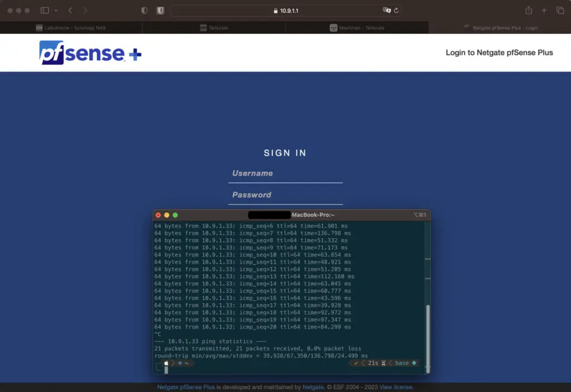
Task: Close the terminal window with the red button
Action: pyautogui.click(x=158, y=215)
